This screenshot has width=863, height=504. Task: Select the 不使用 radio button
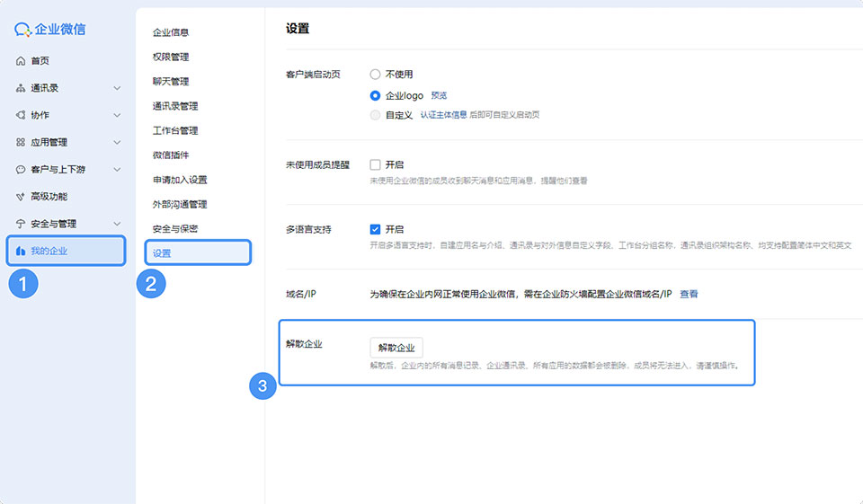376,75
